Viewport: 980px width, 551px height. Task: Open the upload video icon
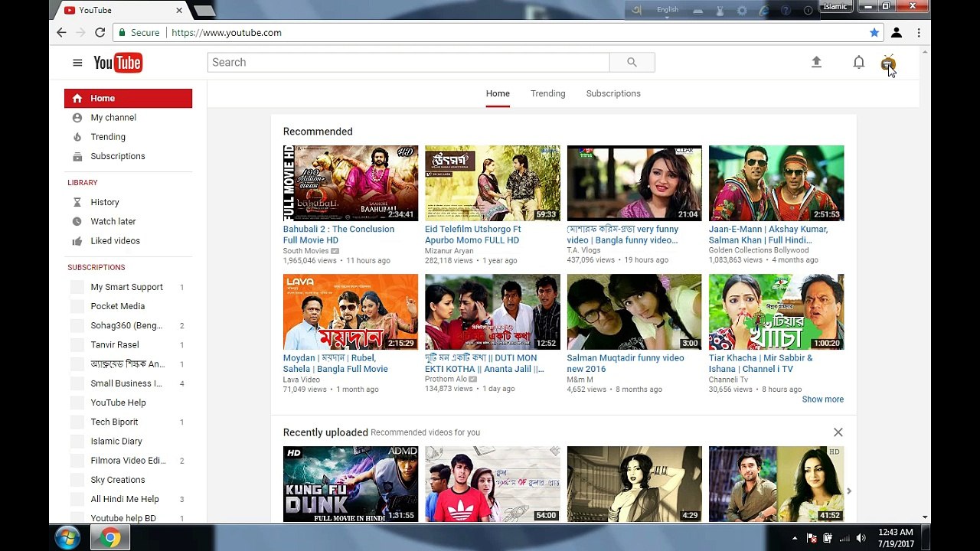coord(816,63)
